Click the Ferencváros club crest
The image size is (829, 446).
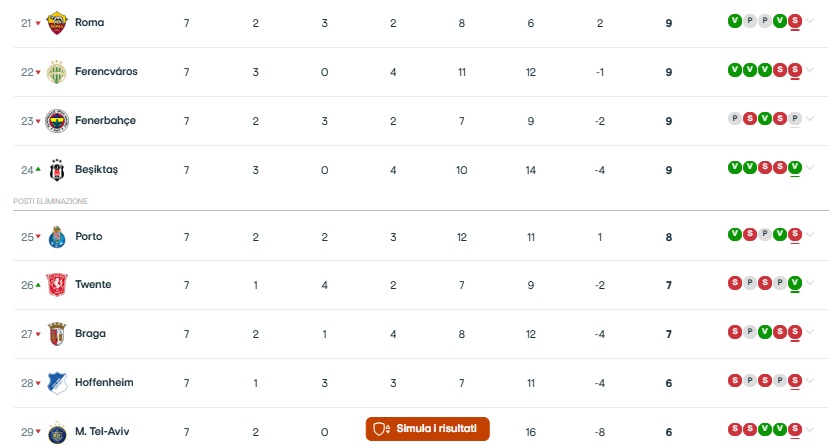pyautogui.click(x=57, y=72)
